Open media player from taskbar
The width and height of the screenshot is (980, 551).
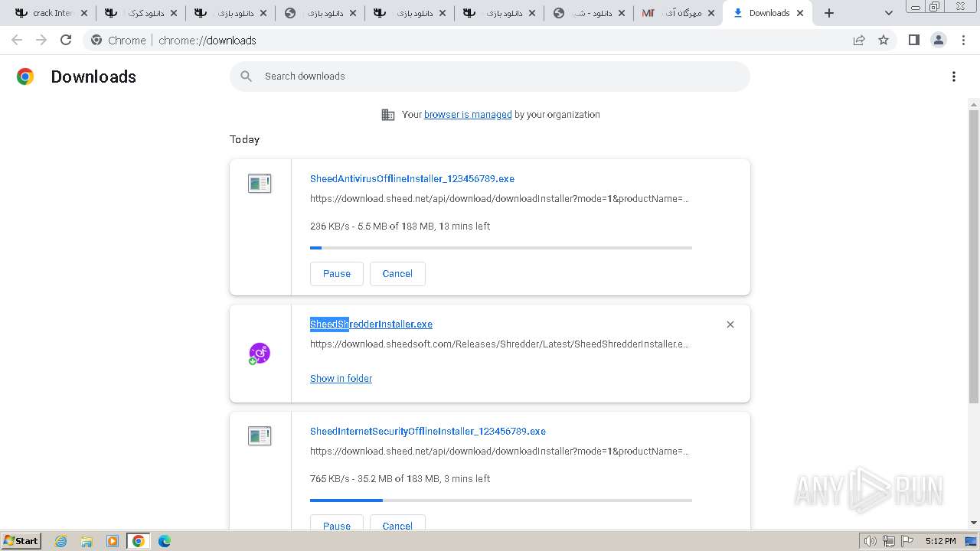113,541
